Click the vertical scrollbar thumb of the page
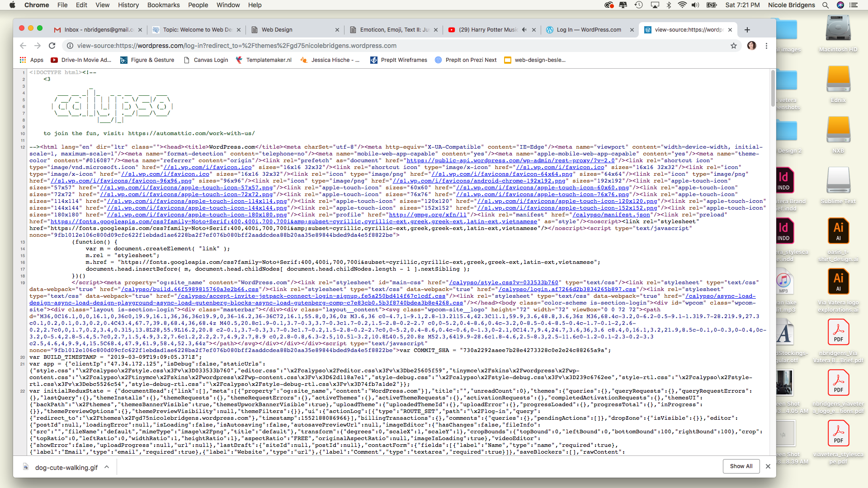 click(x=773, y=88)
